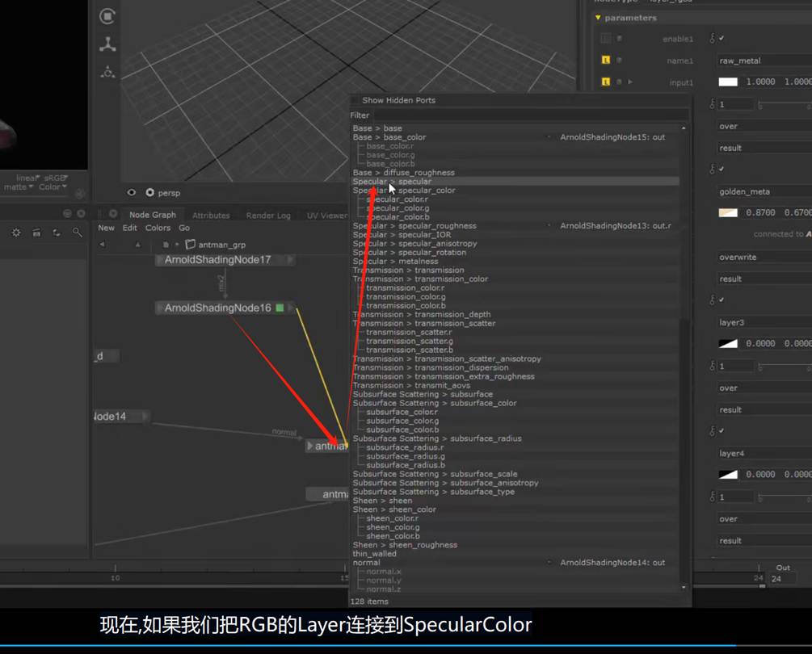Toggle the enable1 checkmark
This screenshot has width=812, height=654.
tap(722, 39)
